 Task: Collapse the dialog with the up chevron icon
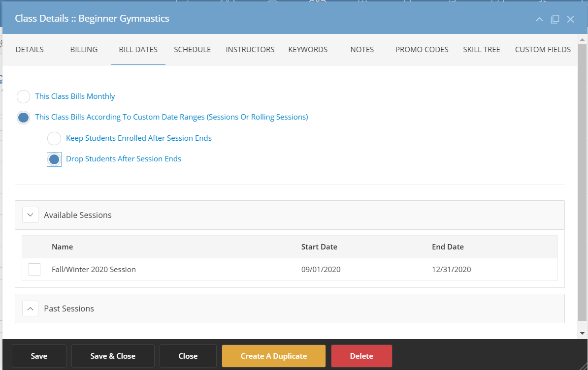(539, 19)
